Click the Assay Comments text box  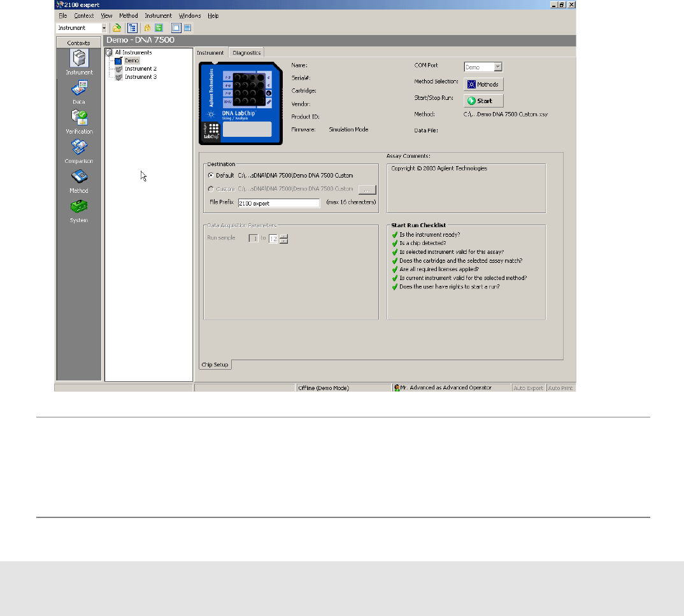coord(466,188)
